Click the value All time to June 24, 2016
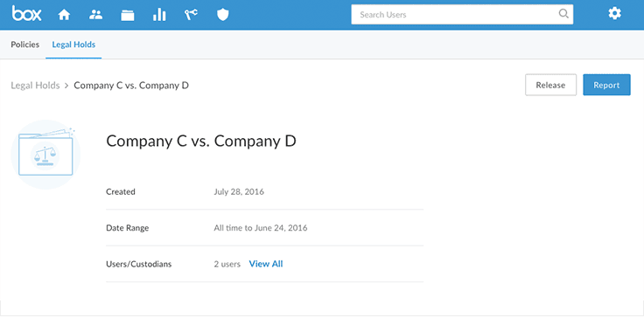The height and width of the screenshot is (318, 644). click(x=261, y=228)
